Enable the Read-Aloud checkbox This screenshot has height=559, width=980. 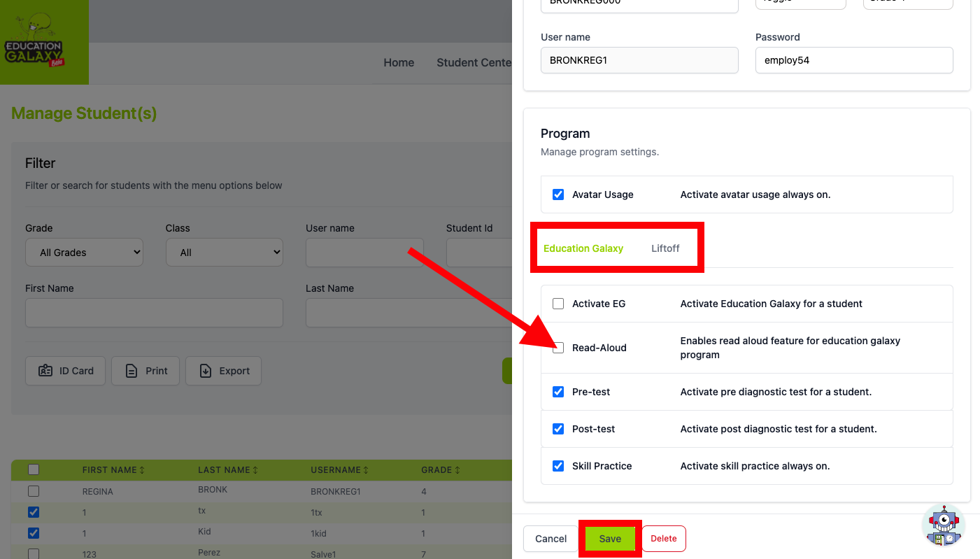click(558, 348)
